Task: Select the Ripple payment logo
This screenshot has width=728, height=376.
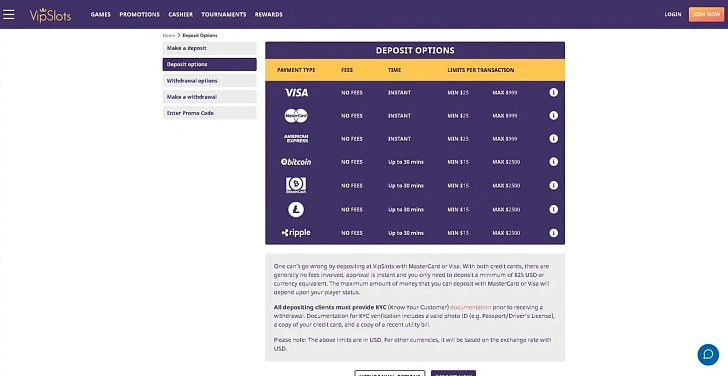Action: 296,233
